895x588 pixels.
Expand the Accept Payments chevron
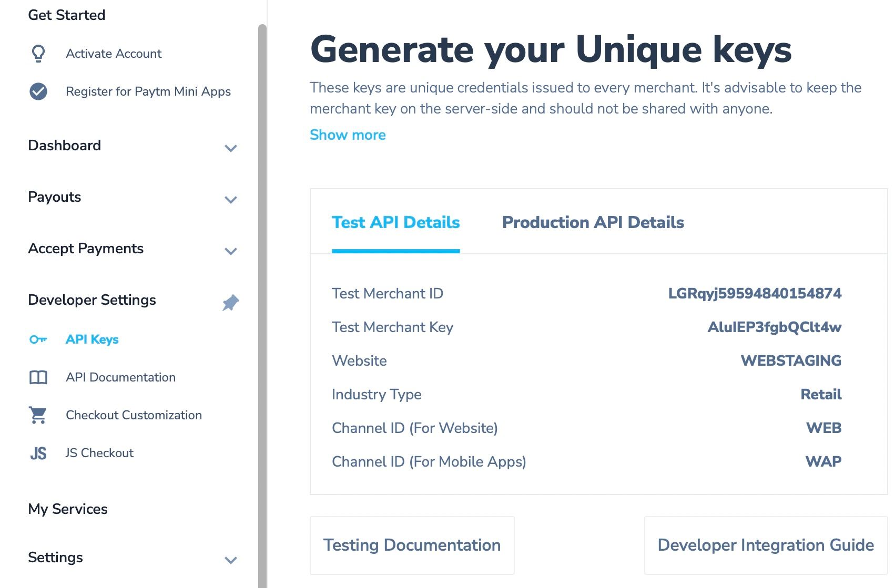(x=231, y=251)
